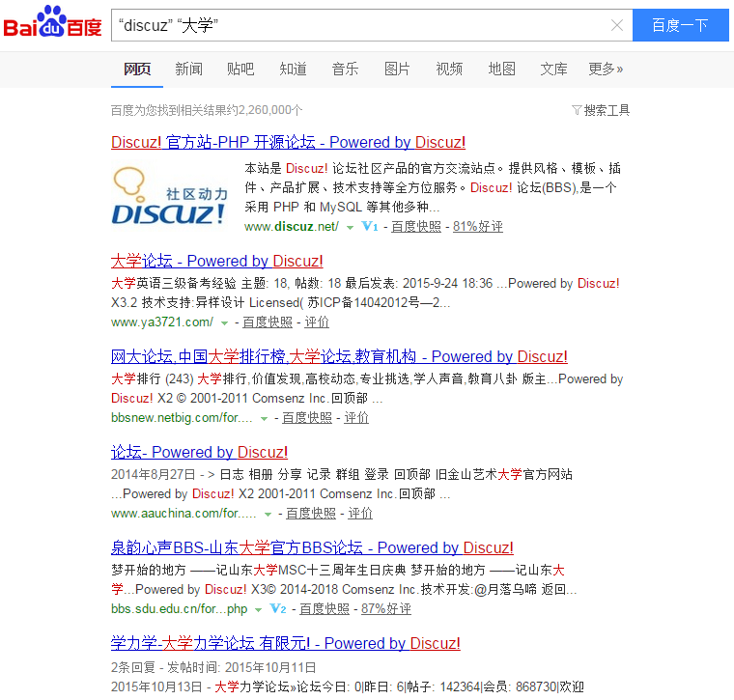Click the Baidu logo
The image size is (734, 700).
(x=52, y=22)
